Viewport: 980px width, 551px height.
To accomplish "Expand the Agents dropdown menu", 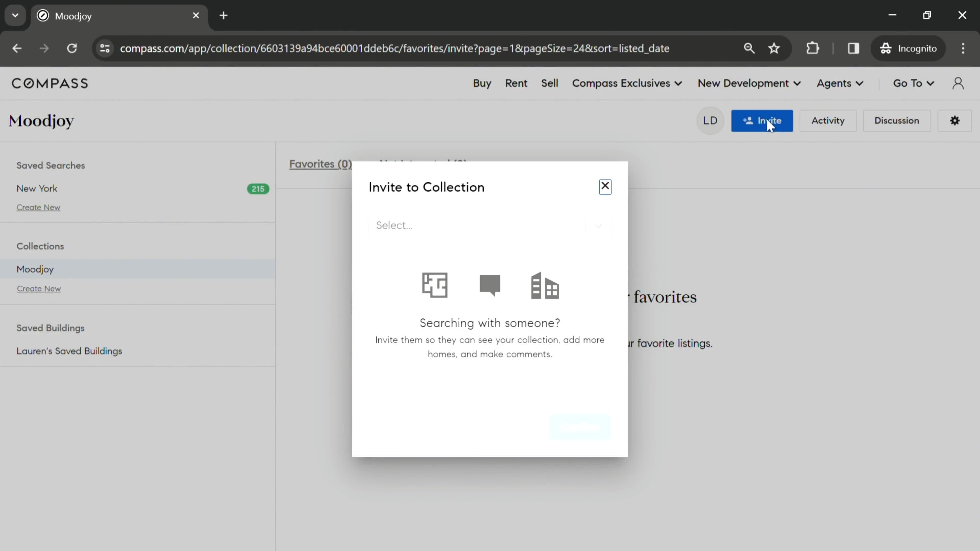I will click(840, 83).
